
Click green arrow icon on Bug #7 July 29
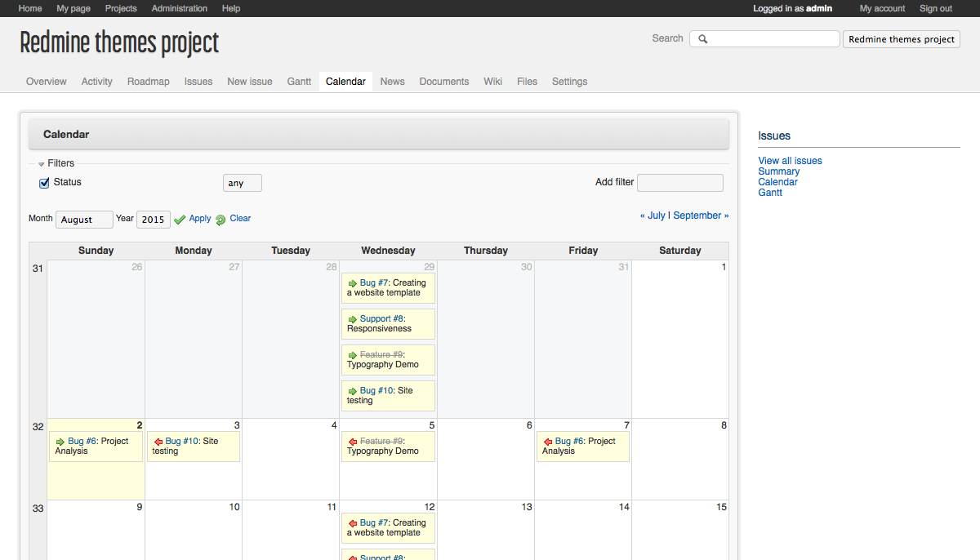pos(353,283)
